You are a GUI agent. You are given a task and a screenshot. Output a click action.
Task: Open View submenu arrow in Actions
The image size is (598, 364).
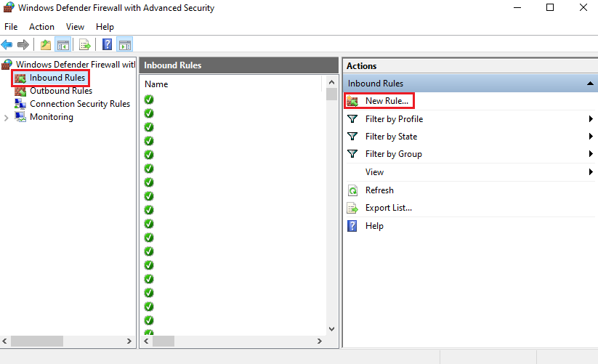pyautogui.click(x=591, y=172)
